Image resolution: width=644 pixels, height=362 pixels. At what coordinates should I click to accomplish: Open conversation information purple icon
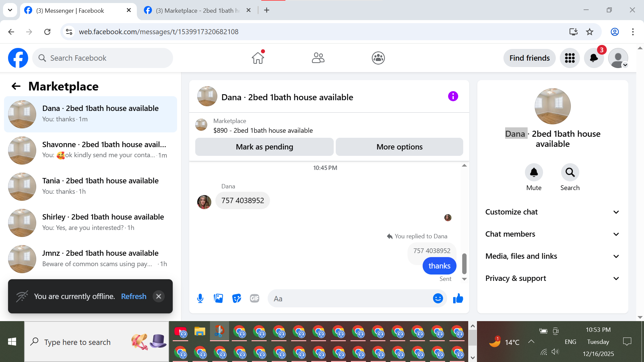click(x=453, y=97)
